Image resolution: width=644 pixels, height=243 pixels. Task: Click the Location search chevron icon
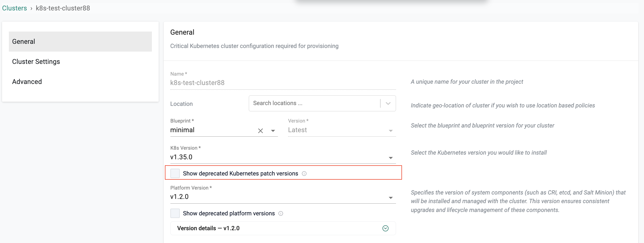pyautogui.click(x=388, y=104)
